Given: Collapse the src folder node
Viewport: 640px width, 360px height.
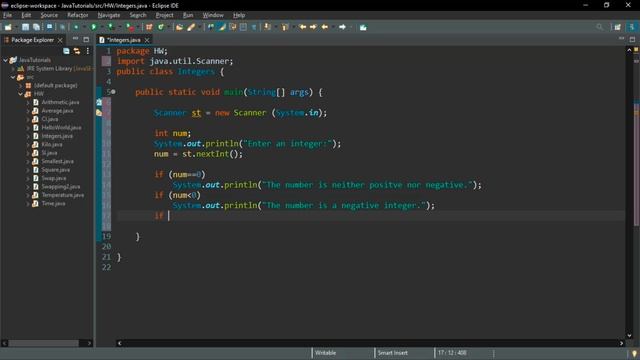Looking at the screenshot, I should tap(13, 77).
